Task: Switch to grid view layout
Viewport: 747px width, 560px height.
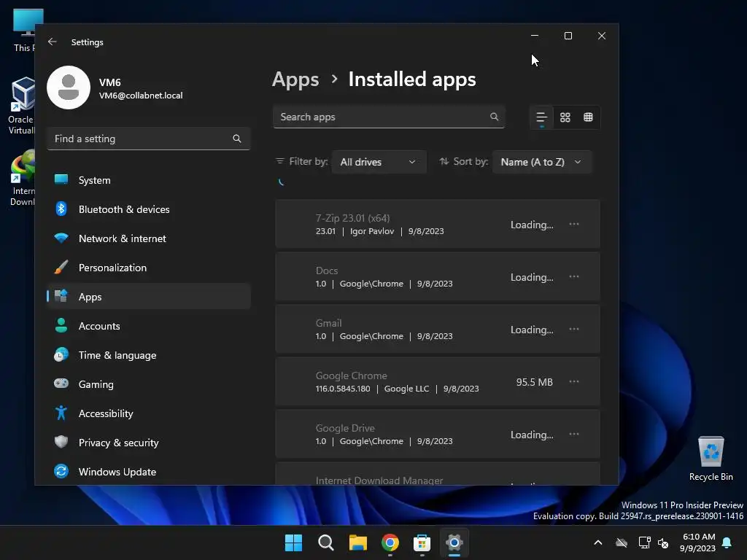Action: (565, 117)
